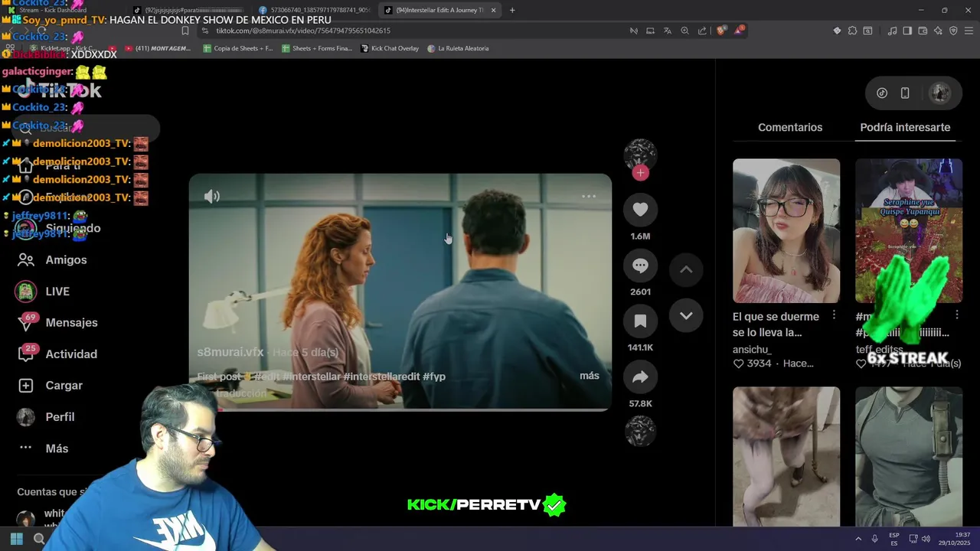Open the Seraphine yue Quispe Yupanqui thumbnail
The image size is (980, 551).
click(909, 230)
